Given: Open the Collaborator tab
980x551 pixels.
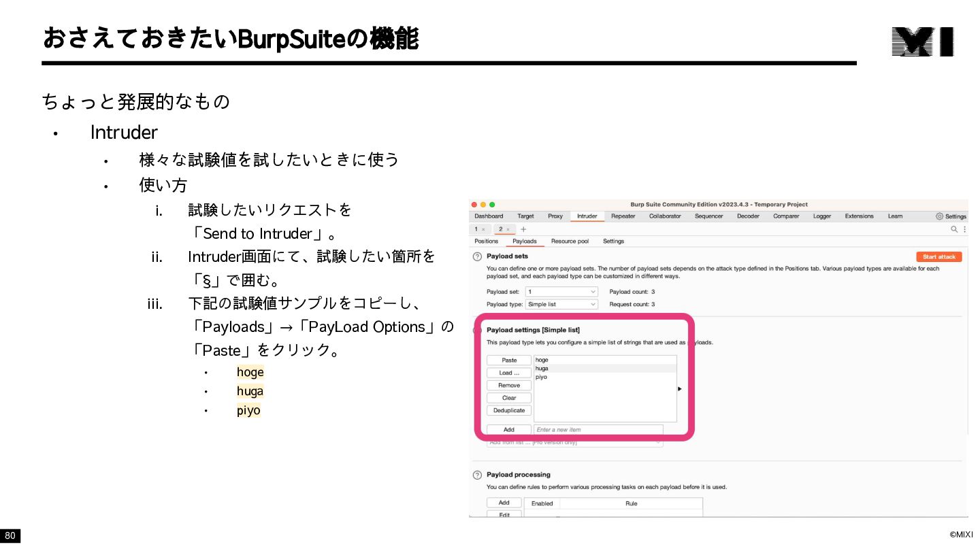Looking at the screenshot, I should pos(665,216).
